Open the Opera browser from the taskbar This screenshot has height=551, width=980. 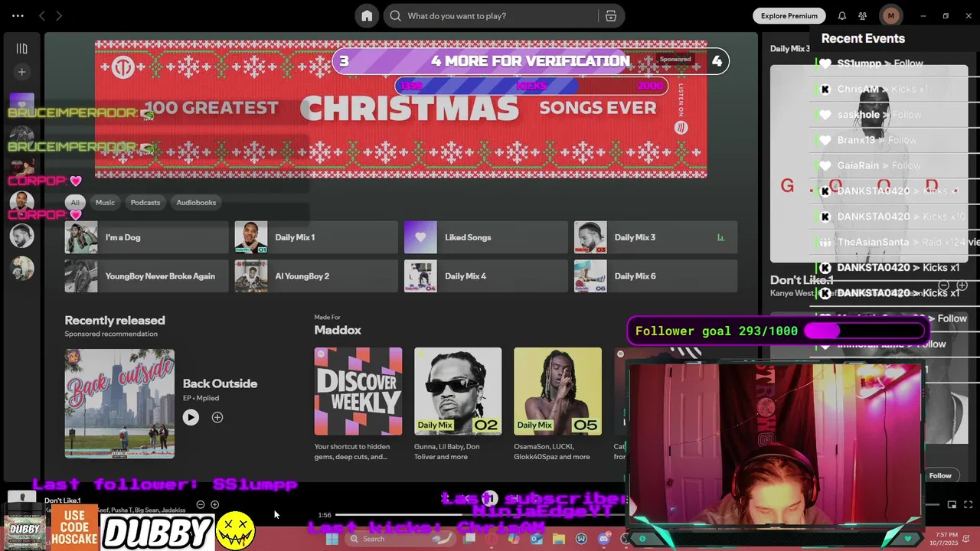pos(492,539)
